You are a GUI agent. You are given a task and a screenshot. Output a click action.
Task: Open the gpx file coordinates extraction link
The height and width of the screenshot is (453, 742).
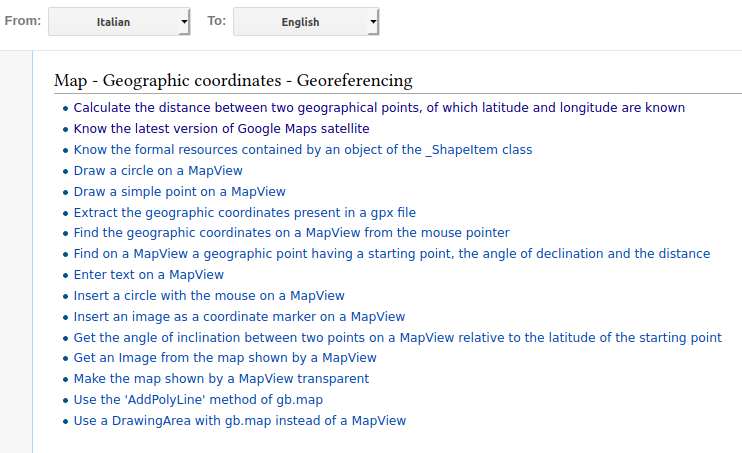pyautogui.click(x=244, y=213)
